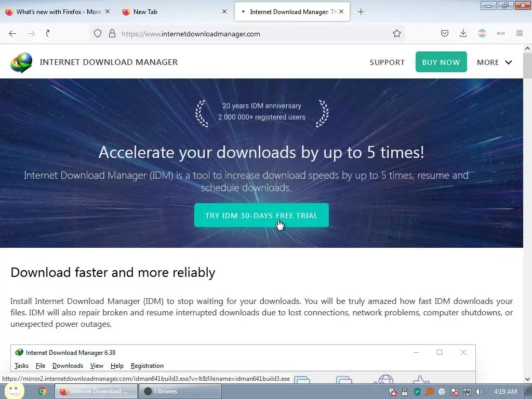Click the extension icon beside the menu
Screen dimensions: 532x399
click(501, 33)
